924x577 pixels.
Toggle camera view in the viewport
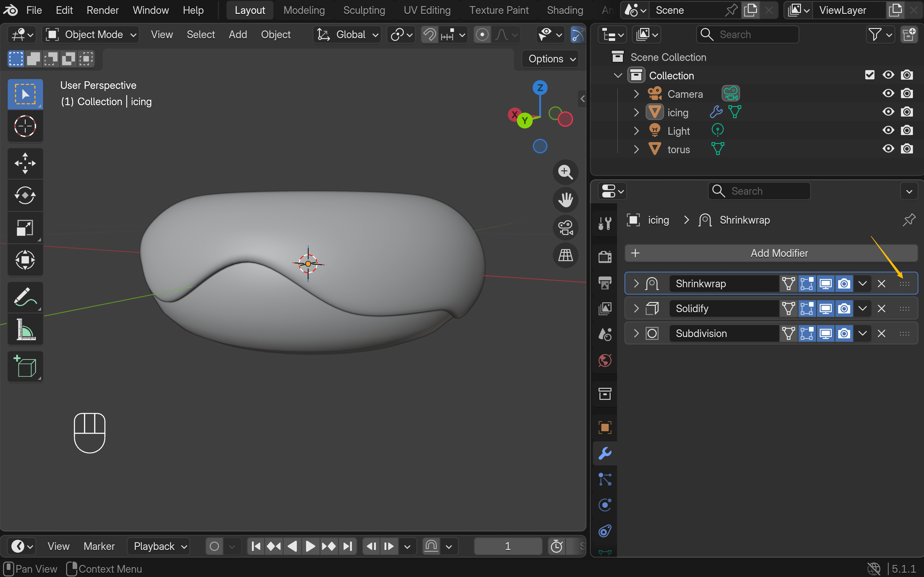pyautogui.click(x=565, y=228)
